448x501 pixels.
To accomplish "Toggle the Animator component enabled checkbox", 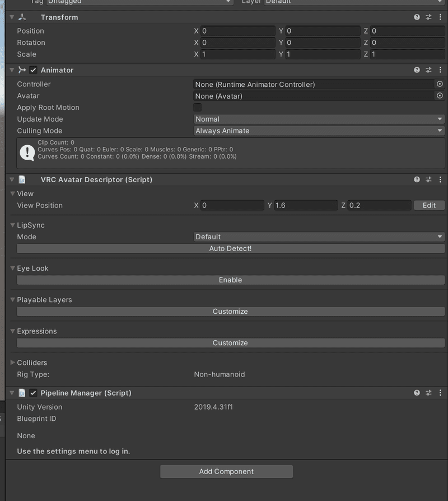I will [x=33, y=70].
